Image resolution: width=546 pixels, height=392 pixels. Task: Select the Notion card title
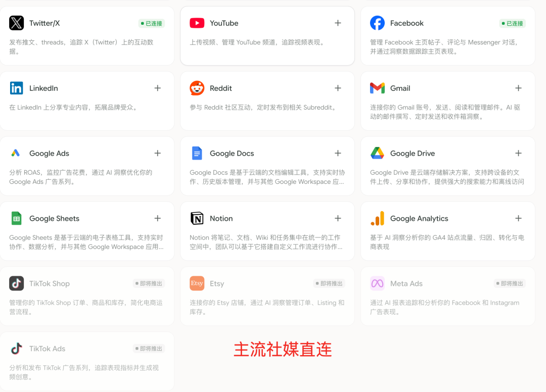[221, 218]
